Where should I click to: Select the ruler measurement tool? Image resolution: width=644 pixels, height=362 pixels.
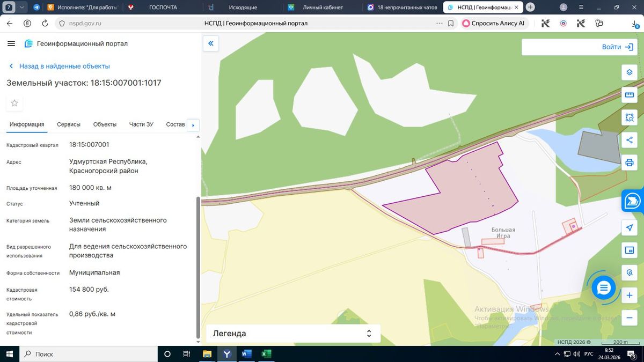pyautogui.click(x=630, y=95)
